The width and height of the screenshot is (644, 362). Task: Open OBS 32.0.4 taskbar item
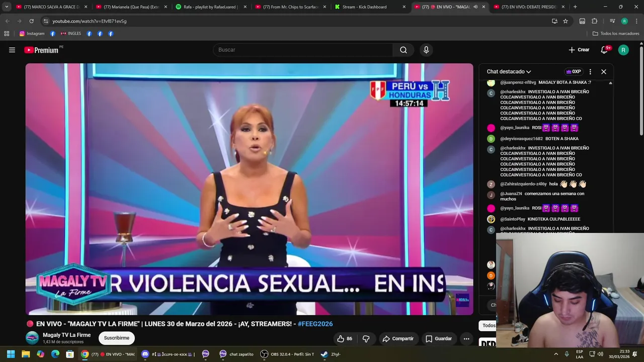[287, 354]
